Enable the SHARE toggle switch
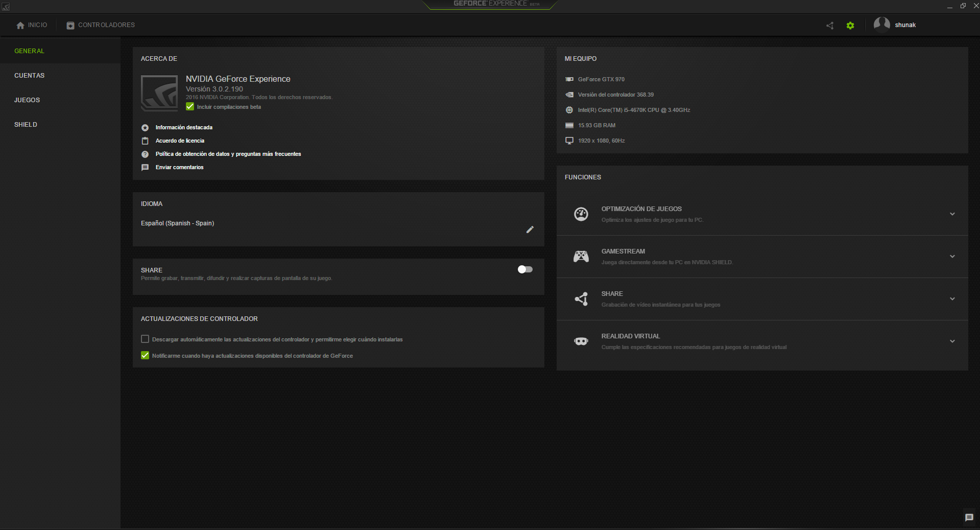This screenshot has height=530, width=980. [x=525, y=269]
